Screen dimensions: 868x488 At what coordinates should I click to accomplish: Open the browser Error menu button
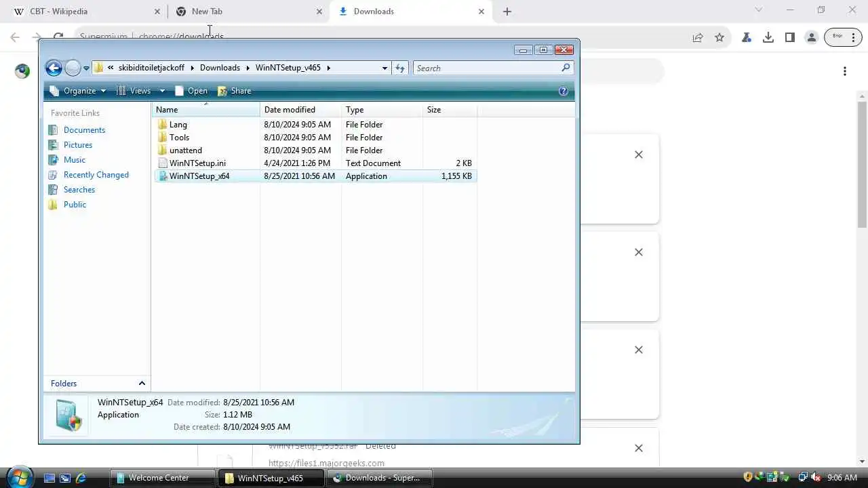843,37
